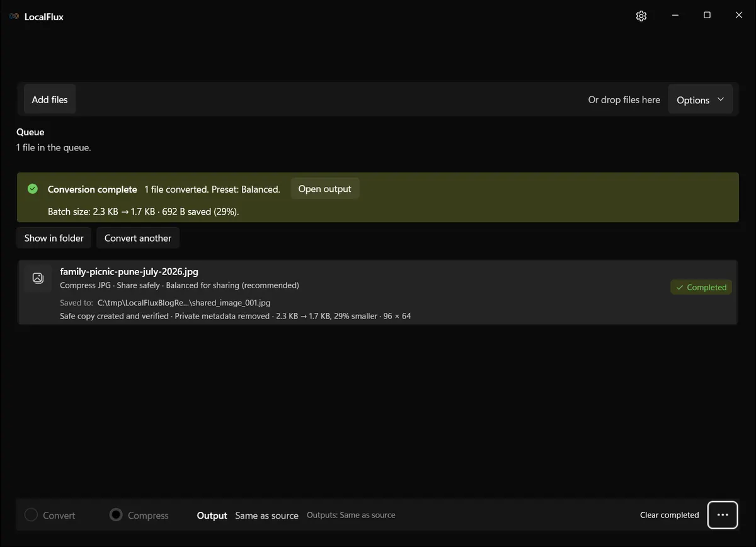
Task: Select the family-picnic-pune-july-2026.jpg file name
Action: pos(129,272)
